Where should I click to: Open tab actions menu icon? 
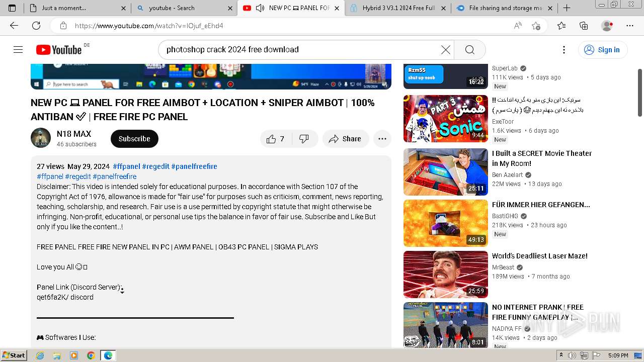point(12,8)
